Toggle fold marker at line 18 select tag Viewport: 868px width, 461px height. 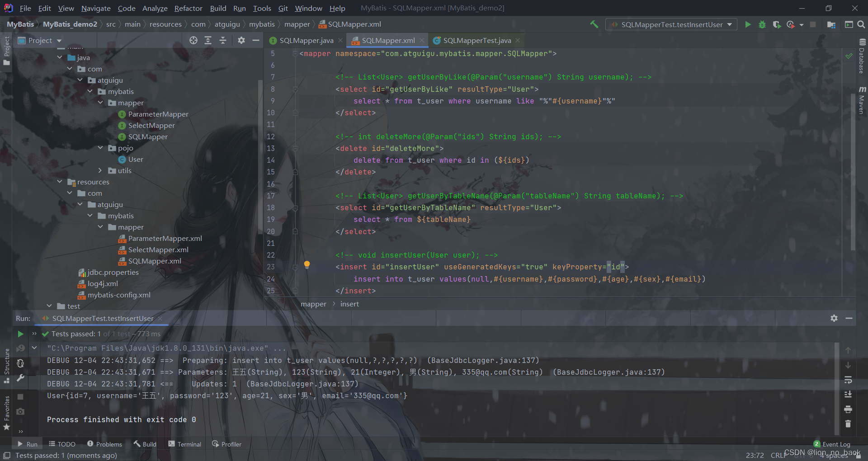295,208
